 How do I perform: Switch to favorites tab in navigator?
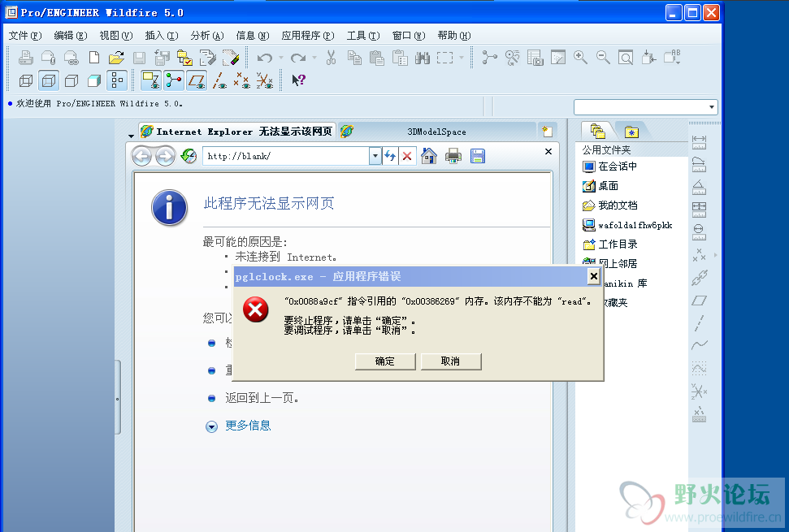click(631, 132)
